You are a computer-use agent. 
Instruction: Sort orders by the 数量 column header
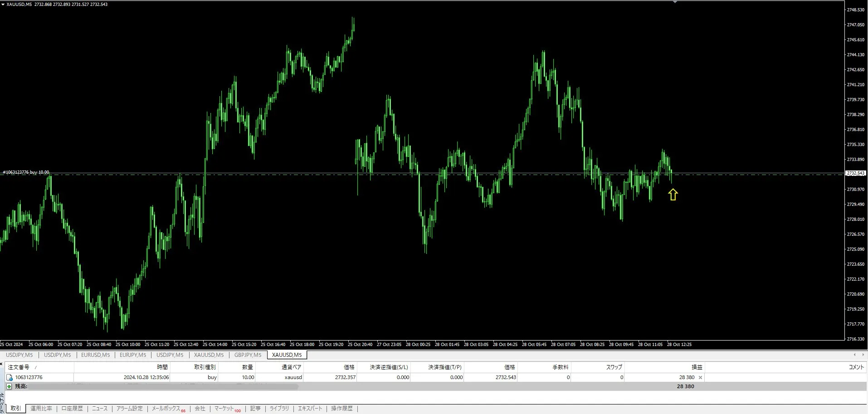click(237, 367)
